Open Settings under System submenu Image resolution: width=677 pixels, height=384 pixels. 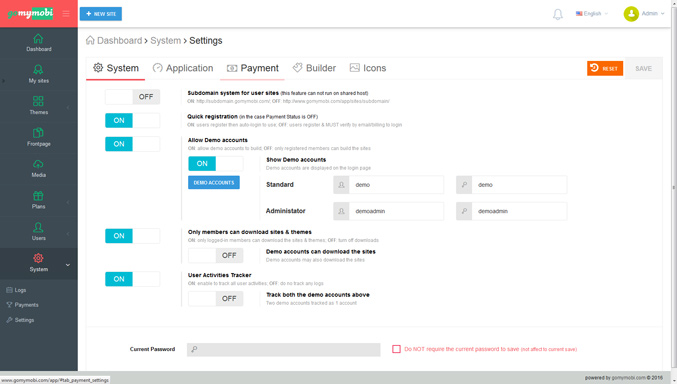pos(20,320)
